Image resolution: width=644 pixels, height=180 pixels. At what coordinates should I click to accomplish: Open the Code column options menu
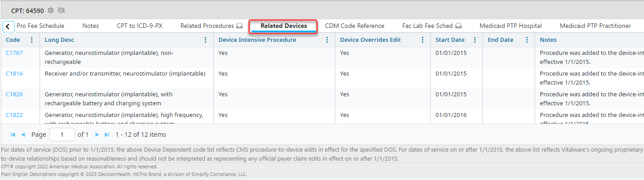[x=32, y=40]
